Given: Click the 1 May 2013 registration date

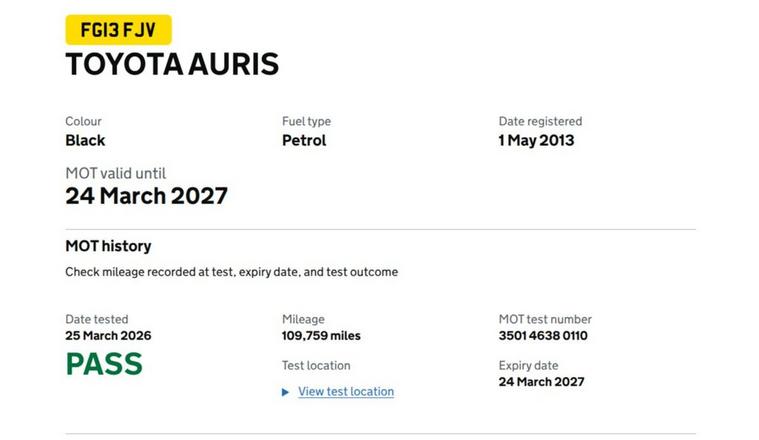Looking at the screenshot, I should [x=536, y=141].
